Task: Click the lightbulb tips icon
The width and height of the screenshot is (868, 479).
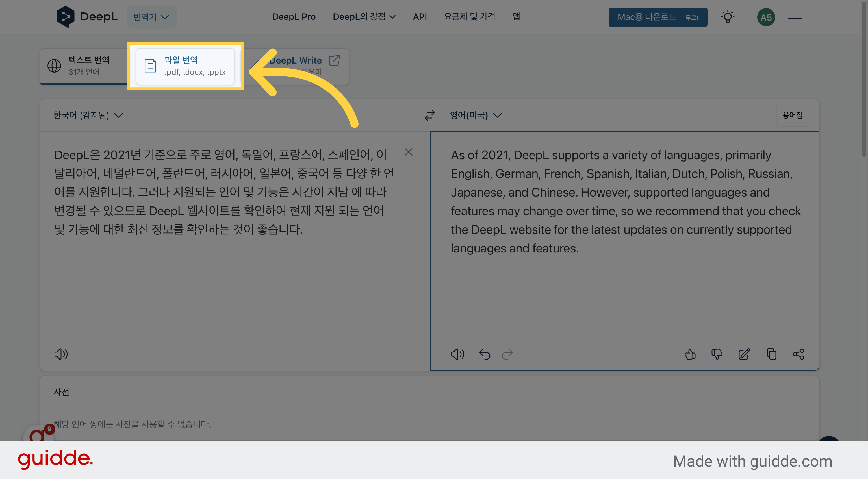Action: (728, 17)
